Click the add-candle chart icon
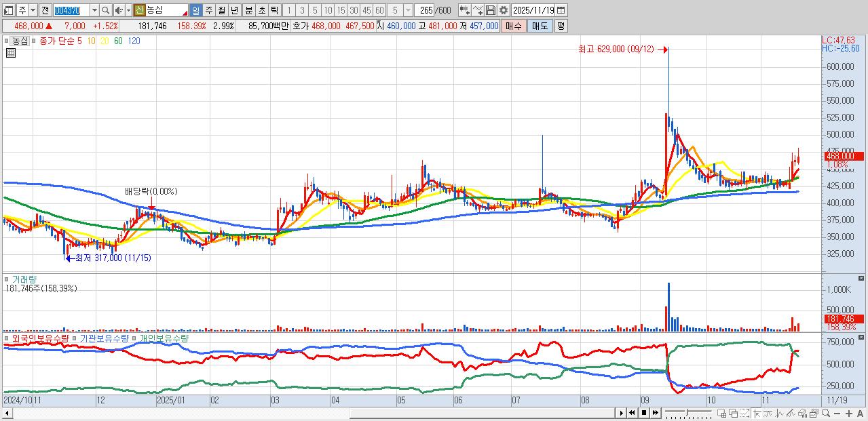868x421 pixels. [x=465, y=10]
